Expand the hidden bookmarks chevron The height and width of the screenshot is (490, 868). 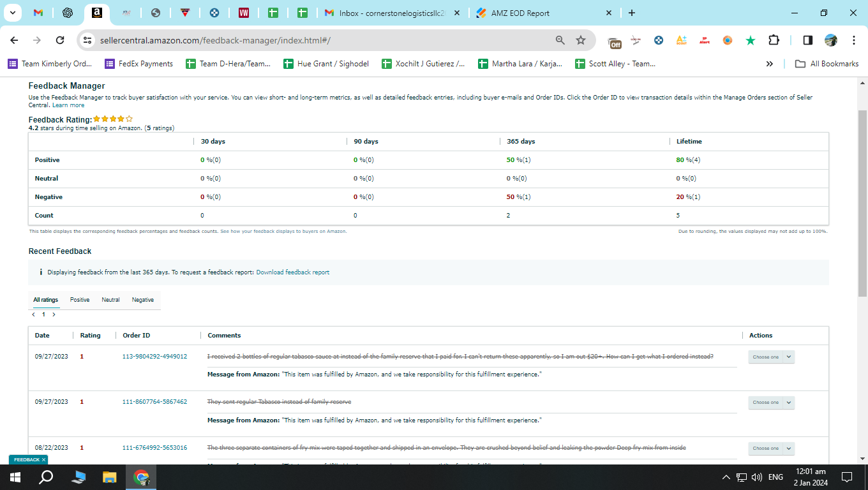770,64
